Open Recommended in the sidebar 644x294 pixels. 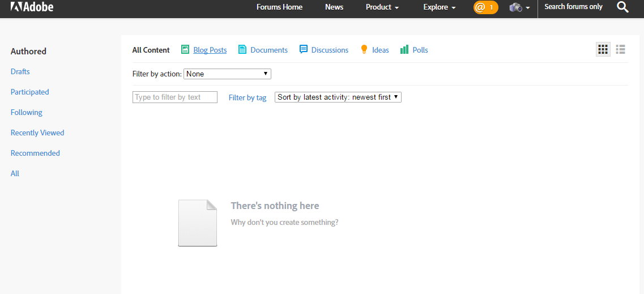(x=35, y=153)
